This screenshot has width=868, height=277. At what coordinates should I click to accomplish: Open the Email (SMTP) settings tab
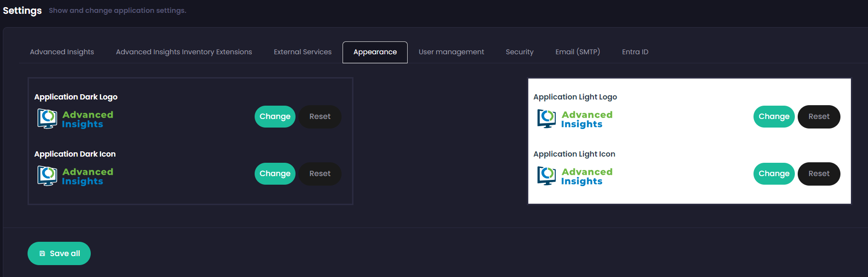click(x=577, y=52)
